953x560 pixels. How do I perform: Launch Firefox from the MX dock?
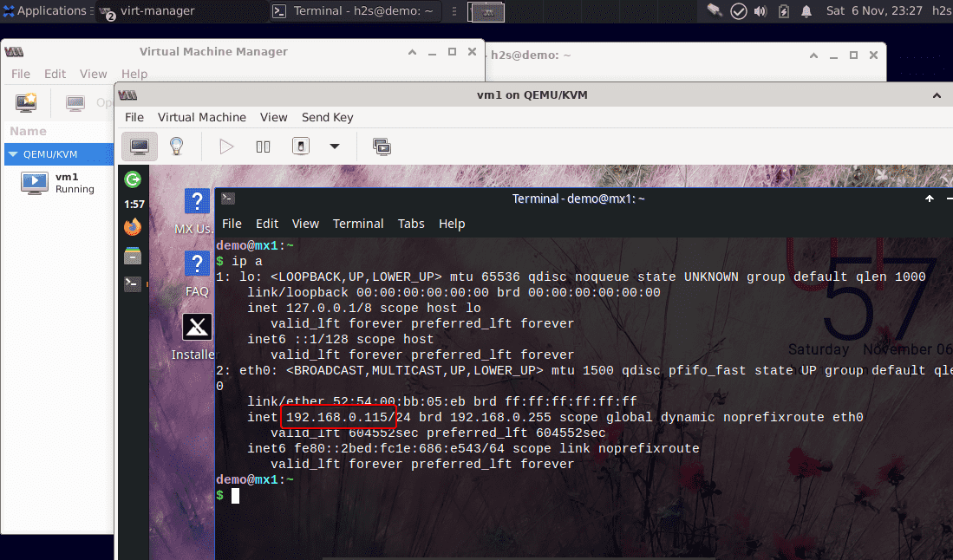[133, 226]
